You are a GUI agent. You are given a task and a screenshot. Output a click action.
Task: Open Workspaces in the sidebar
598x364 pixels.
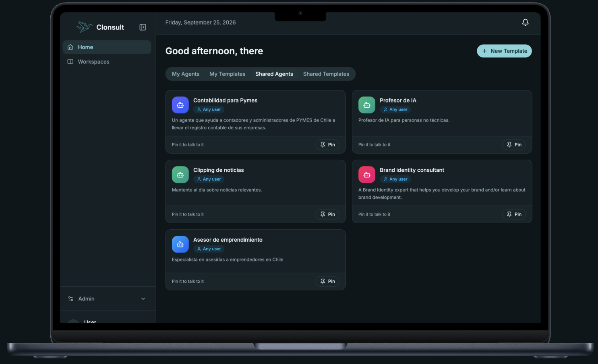[x=107, y=62]
